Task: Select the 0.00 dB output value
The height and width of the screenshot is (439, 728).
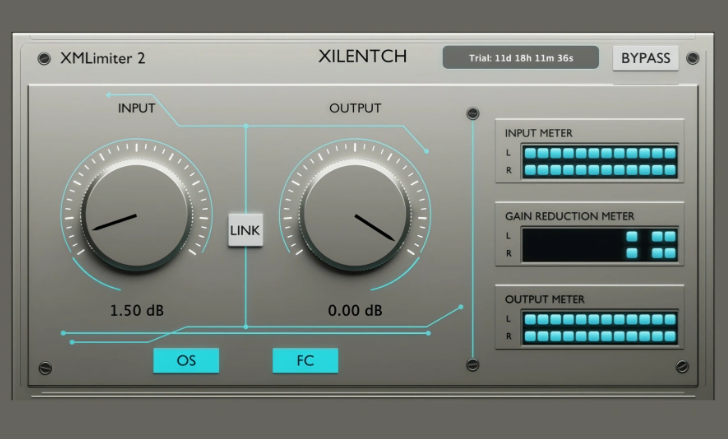Action: [355, 310]
